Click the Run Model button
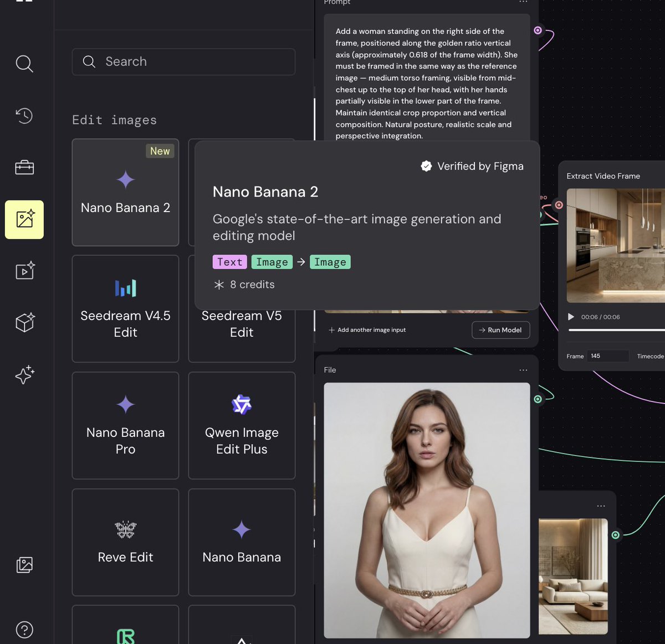Screen dimensions: 665x644 pyautogui.click(x=501, y=330)
